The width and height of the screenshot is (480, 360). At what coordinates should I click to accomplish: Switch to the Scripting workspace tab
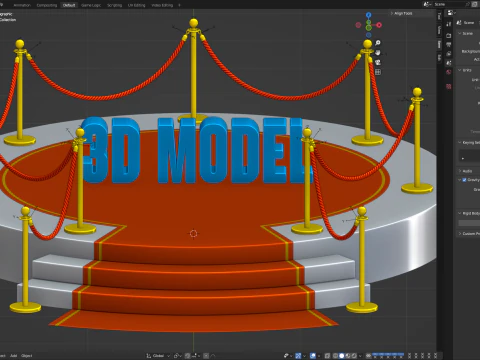point(114,5)
